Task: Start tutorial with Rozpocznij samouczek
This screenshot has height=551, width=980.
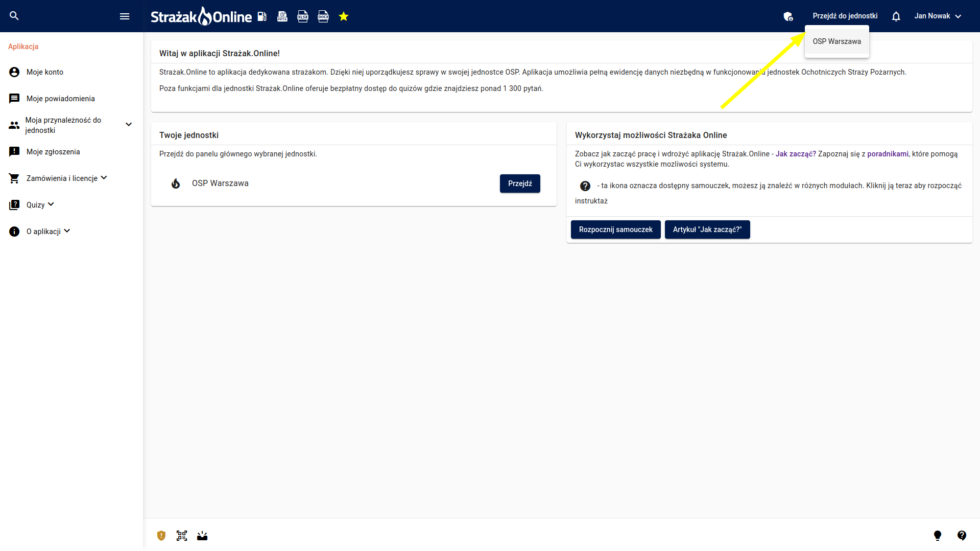Action: coord(616,229)
